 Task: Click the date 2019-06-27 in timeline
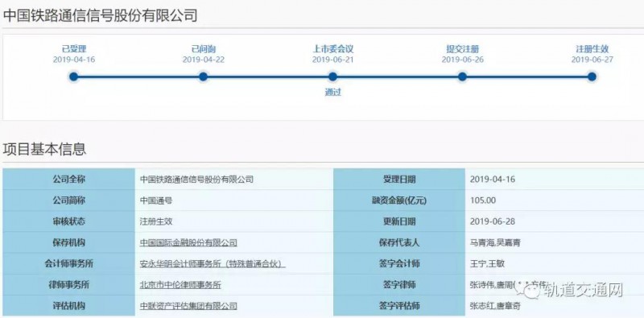[x=592, y=60]
